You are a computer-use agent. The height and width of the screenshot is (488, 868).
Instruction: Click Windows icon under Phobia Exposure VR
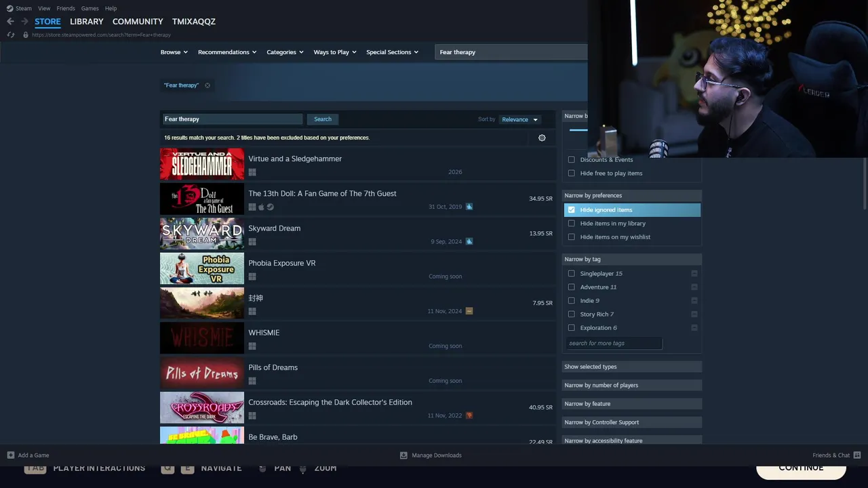252,277
